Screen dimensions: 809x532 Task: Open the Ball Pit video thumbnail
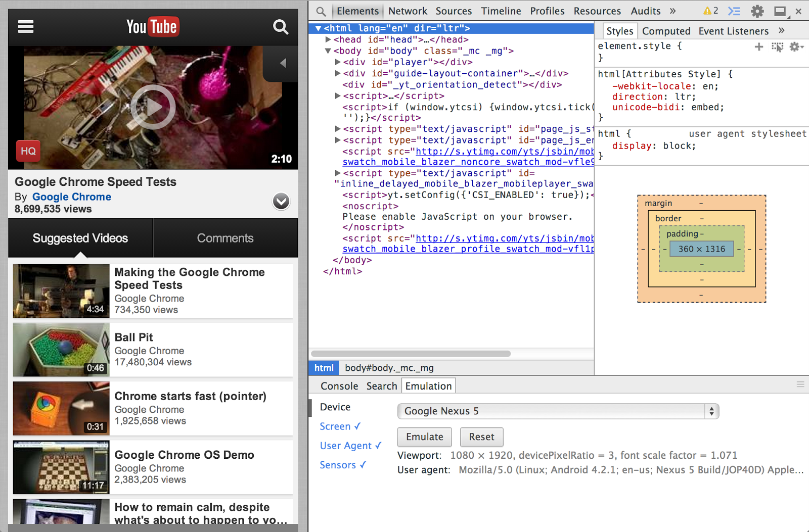(61, 350)
